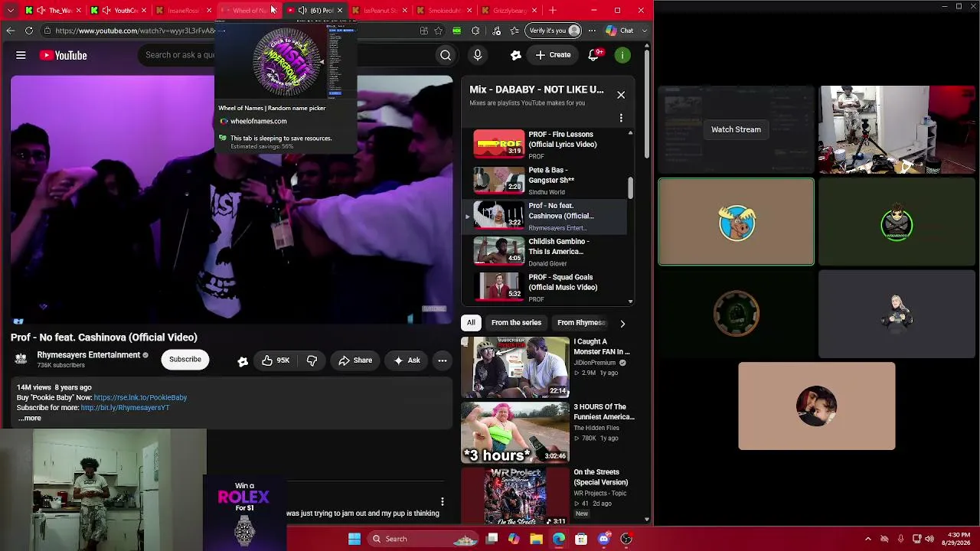Show hidden system tray icons
The image size is (980, 551).
[867, 539]
